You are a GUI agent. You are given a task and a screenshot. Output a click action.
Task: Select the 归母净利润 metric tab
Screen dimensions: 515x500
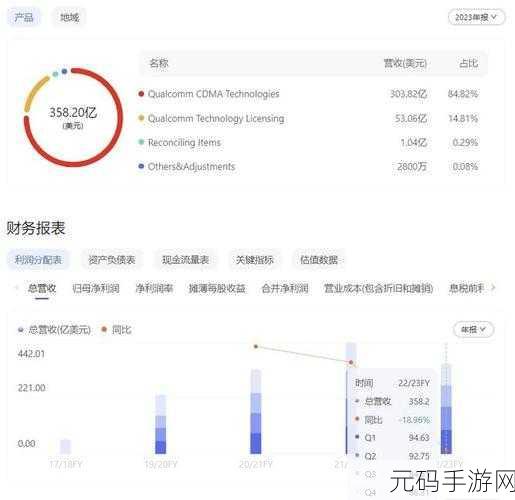96,288
